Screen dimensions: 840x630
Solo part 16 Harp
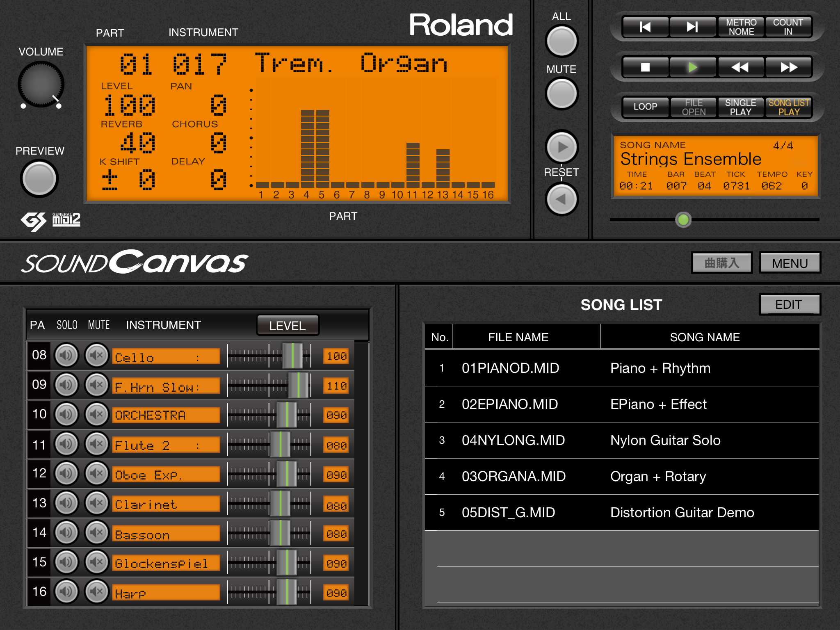pos(66,591)
